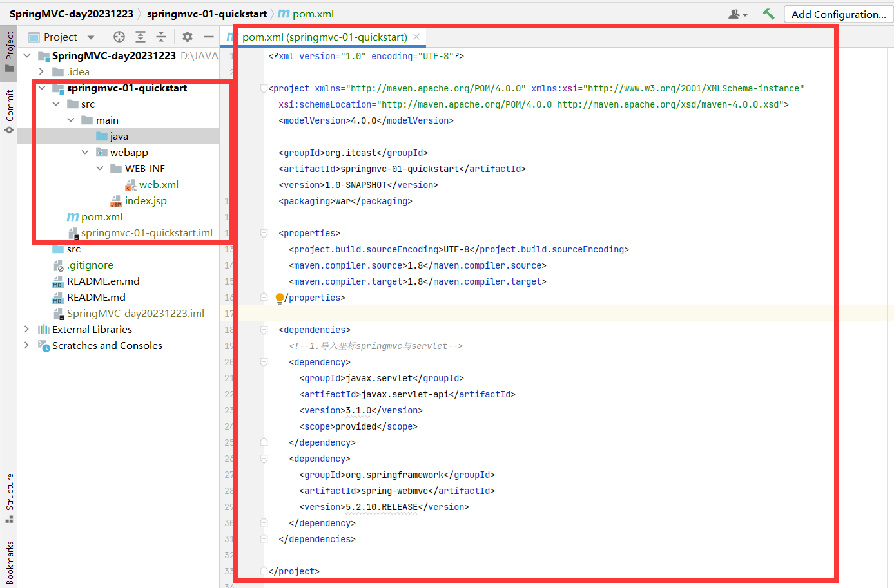Open Project panel settings gear

point(188,37)
